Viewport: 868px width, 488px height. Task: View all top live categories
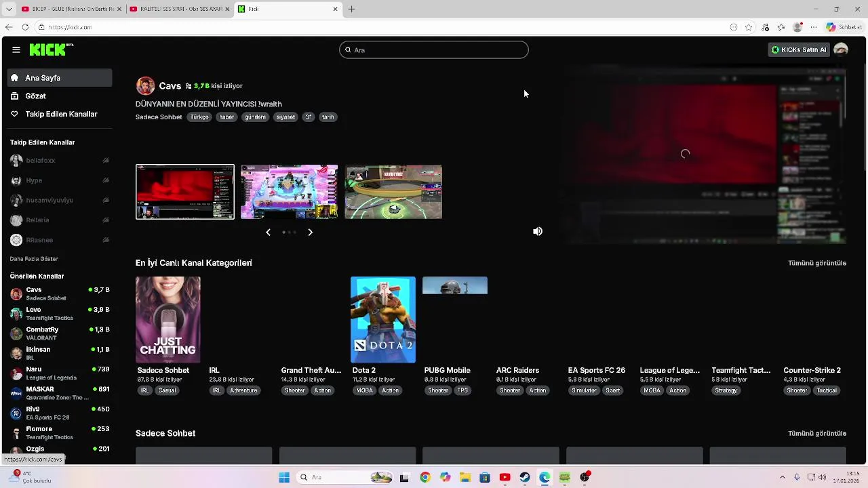coord(817,263)
